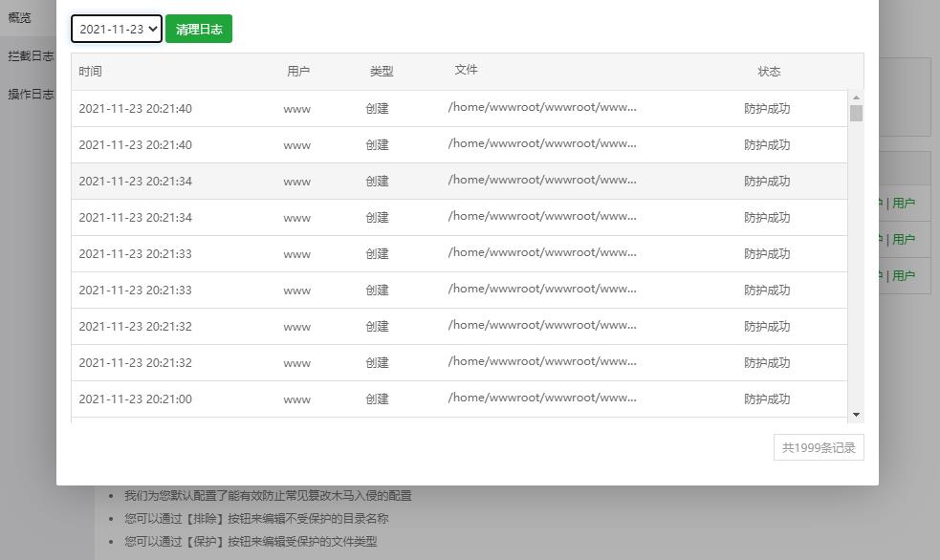This screenshot has height=560, width=940.
Task: Select the second 2021-11-23 20:21:40 timestamp
Action: [x=136, y=145]
